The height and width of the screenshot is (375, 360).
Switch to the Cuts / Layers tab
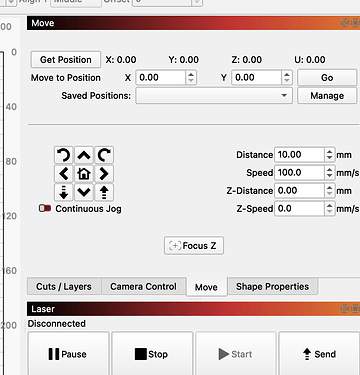coord(64,286)
